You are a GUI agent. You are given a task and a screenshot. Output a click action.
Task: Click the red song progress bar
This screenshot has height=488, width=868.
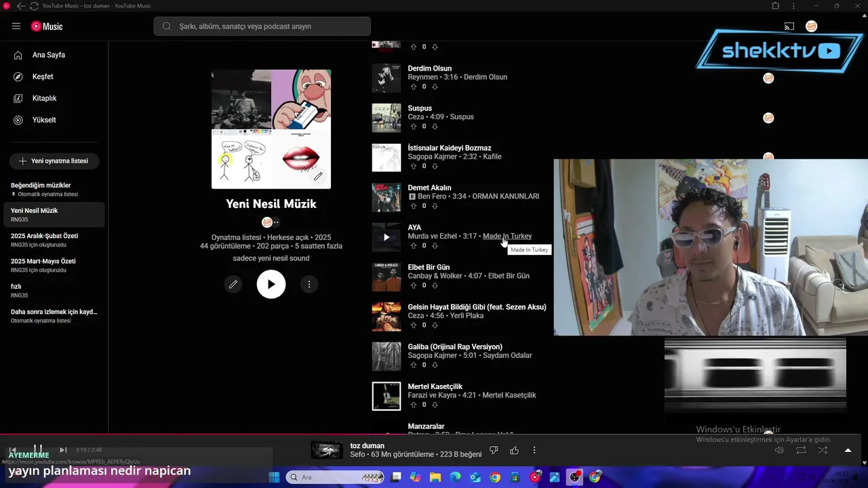[203, 434]
